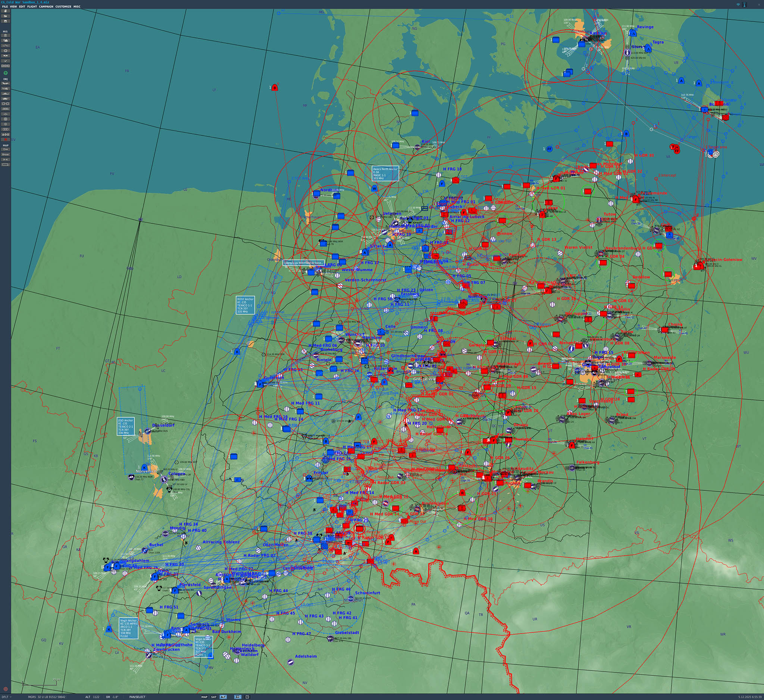Toggle the ALT map mode

point(223,697)
